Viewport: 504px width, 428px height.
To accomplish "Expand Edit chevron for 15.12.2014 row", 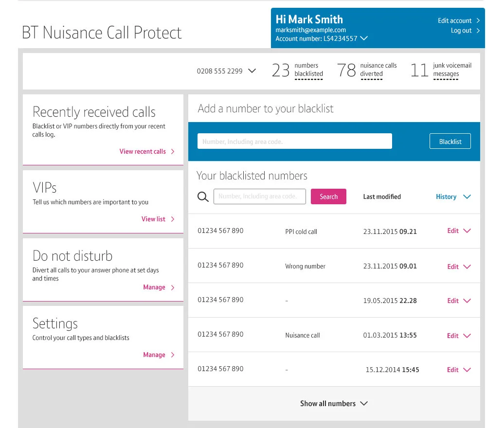I will [x=467, y=370].
